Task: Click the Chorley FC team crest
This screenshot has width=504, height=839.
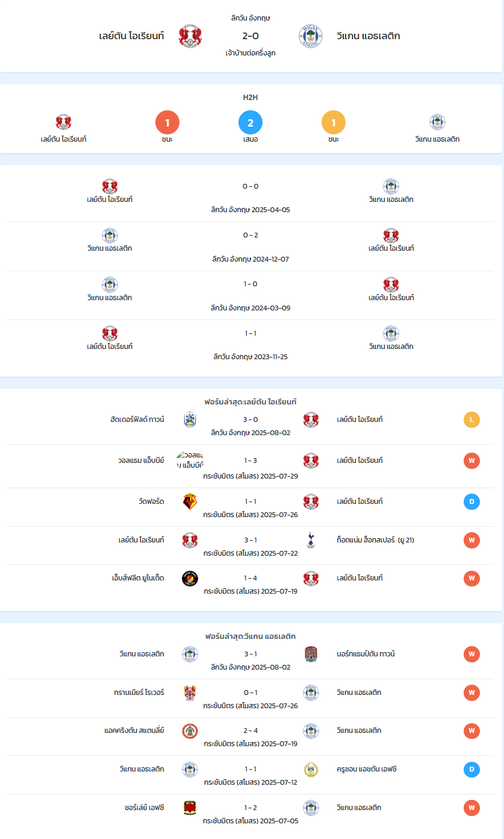Action: click(190, 808)
